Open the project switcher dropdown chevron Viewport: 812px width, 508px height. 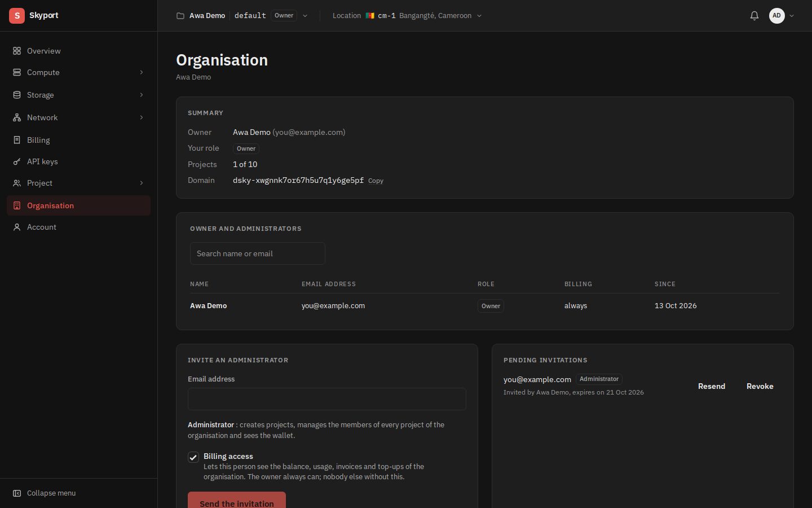point(305,16)
